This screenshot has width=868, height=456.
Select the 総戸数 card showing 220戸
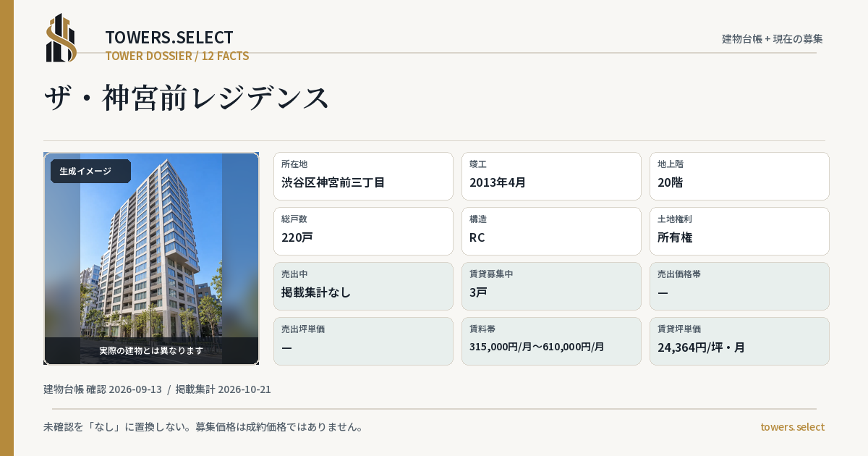click(363, 231)
